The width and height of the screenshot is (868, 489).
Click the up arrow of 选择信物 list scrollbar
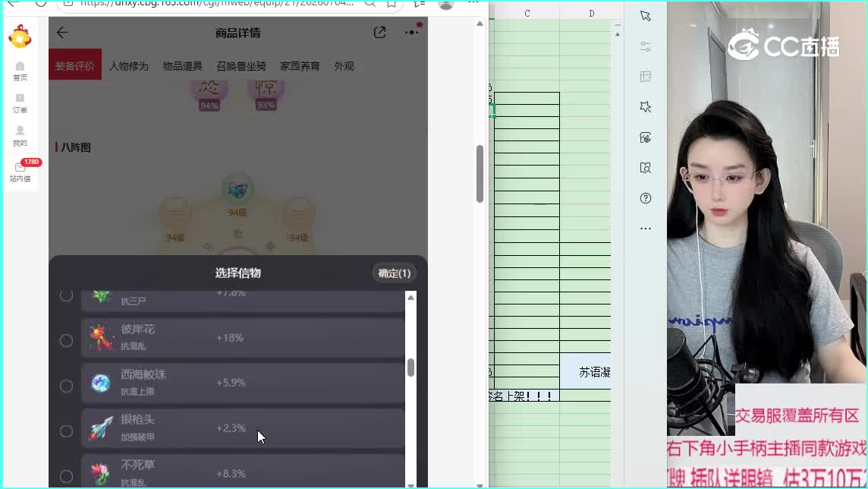[x=410, y=298]
